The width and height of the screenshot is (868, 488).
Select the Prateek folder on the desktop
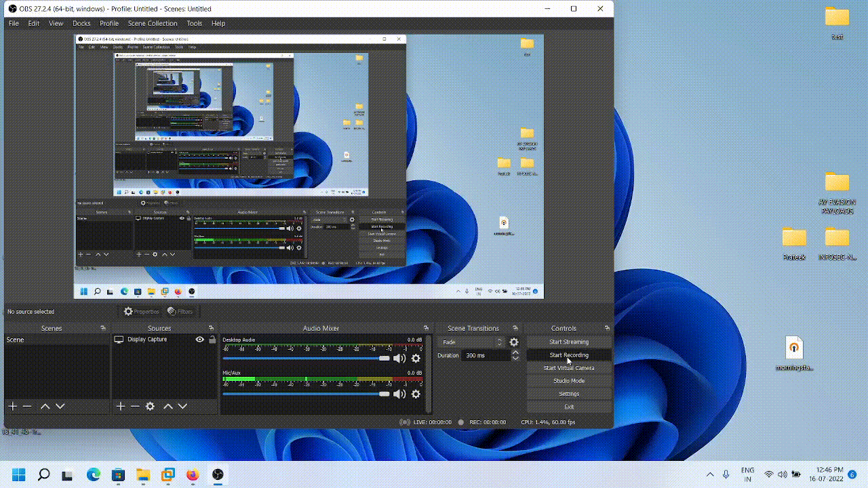(x=794, y=244)
